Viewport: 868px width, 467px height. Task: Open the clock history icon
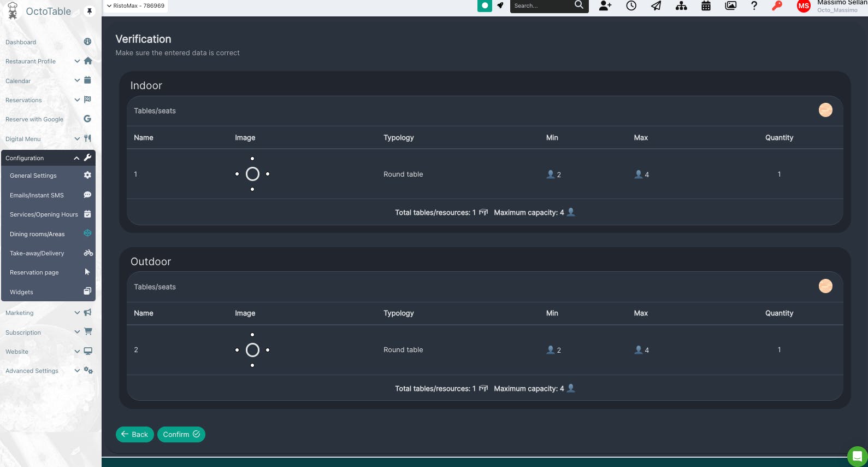[631, 6]
